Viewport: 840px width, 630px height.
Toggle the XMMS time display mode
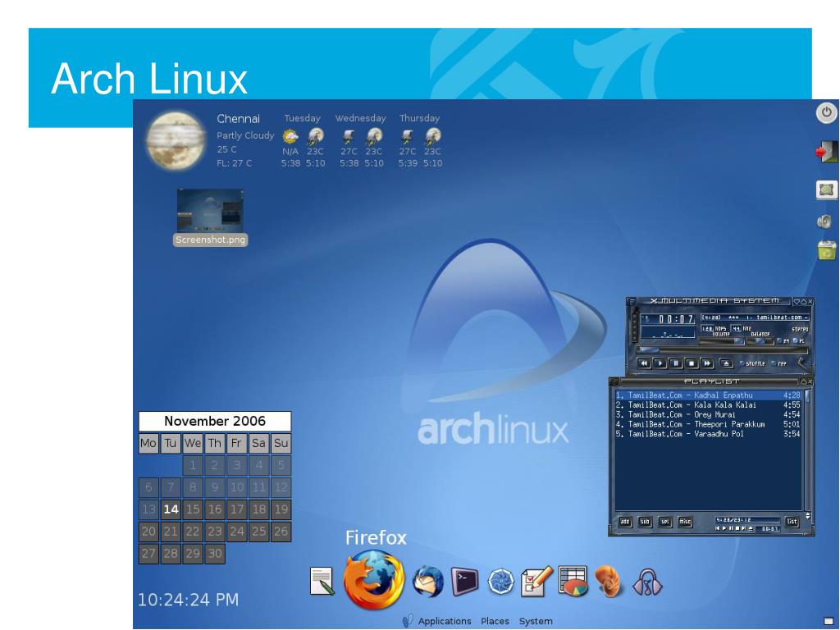[668, 319]
